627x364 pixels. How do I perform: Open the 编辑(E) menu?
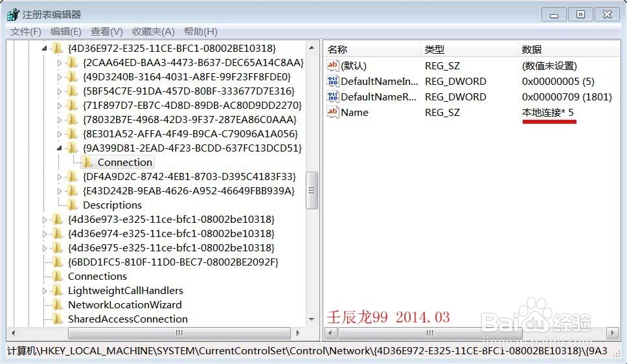[x=66, y=32]
